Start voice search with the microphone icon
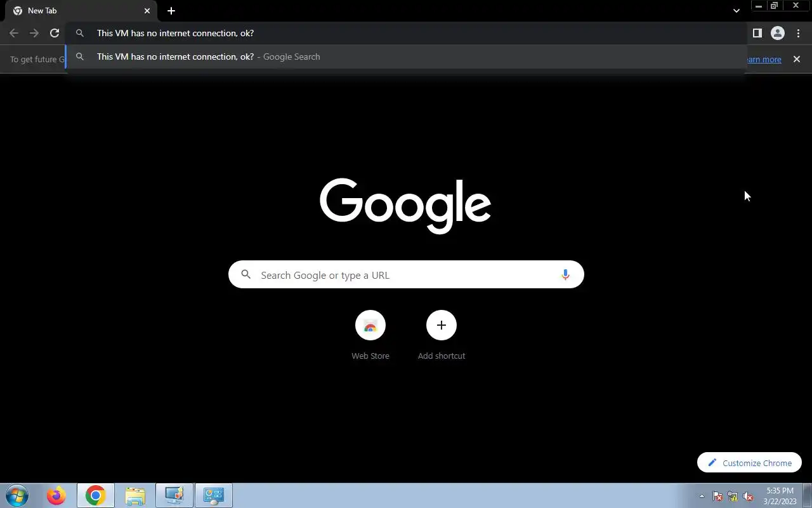Screen dimensions: 812x508 click(565, 275)
